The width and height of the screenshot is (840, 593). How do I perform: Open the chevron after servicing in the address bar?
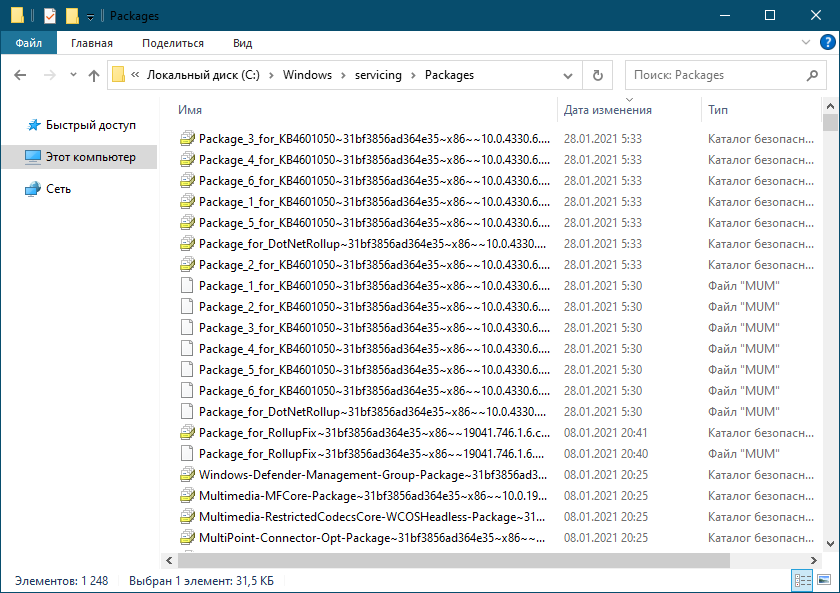[413, 76]
